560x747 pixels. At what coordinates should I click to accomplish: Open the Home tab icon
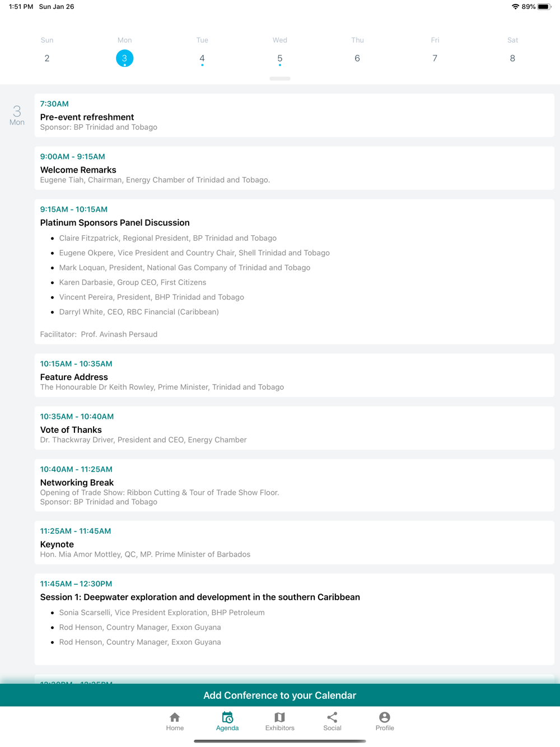(x=175, y=717)
